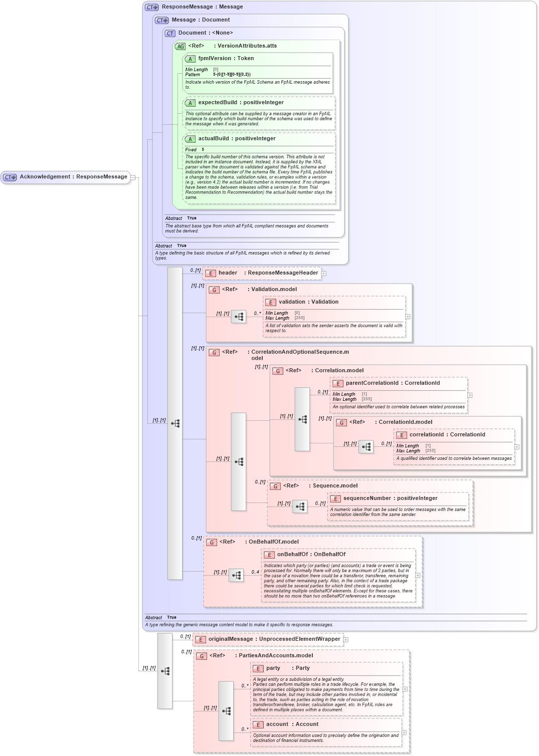Click the G icon for OnBehalfOf.model group
539x756 pixels.
click(x=211, y=542)
